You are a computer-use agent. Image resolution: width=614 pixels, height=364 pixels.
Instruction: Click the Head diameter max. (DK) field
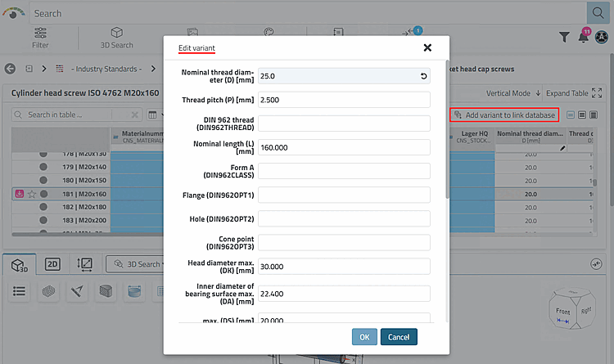[x=344, y=267]
